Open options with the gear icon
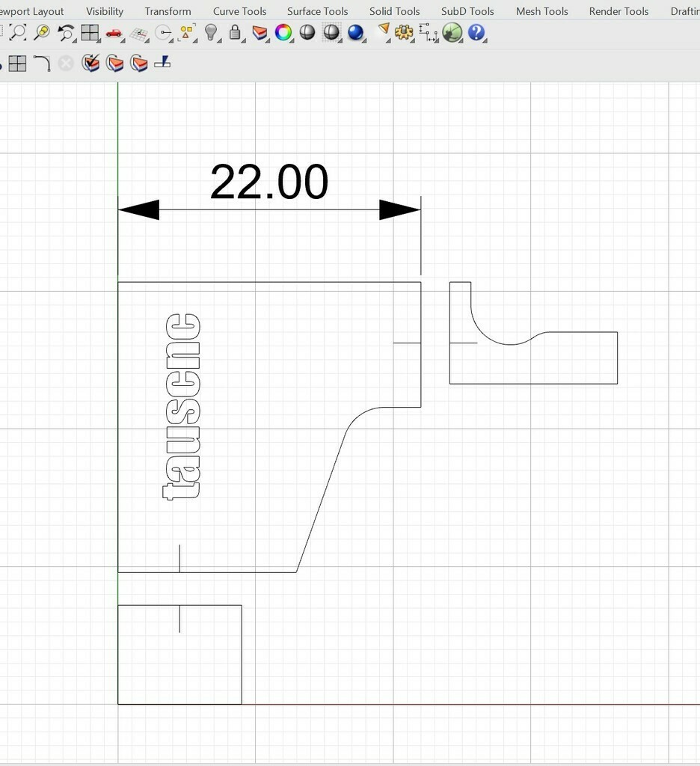 point(404,33)
